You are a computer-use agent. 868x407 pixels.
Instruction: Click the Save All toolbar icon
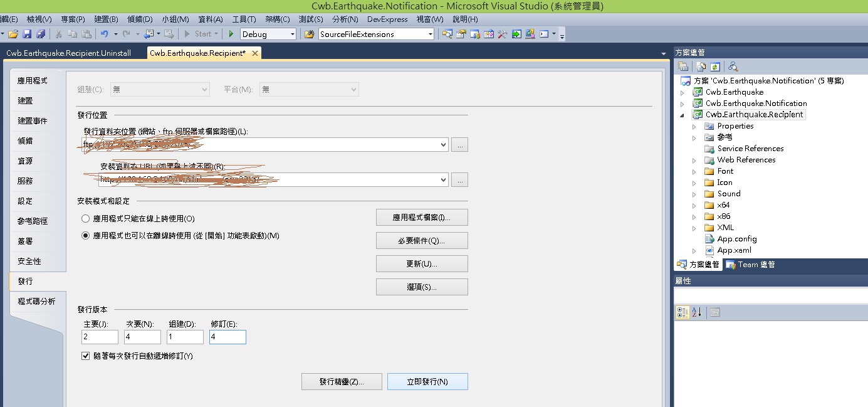tap(41, 34)
